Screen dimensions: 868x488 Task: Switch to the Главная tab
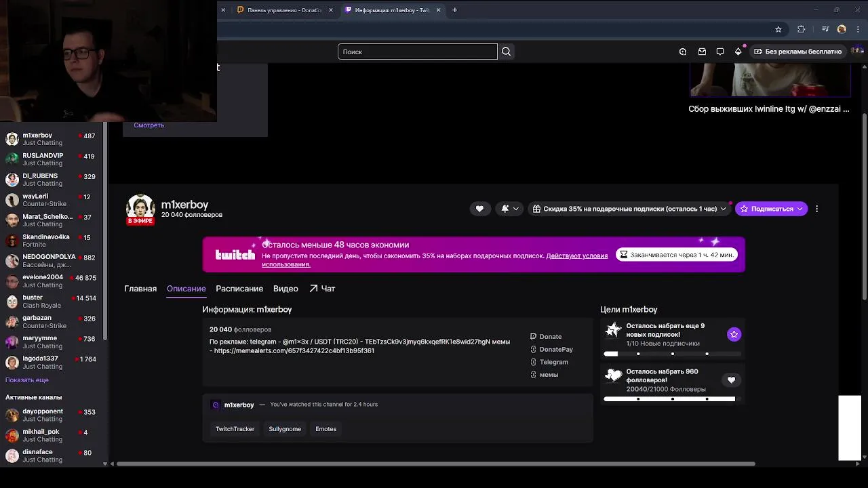[140, 289]
